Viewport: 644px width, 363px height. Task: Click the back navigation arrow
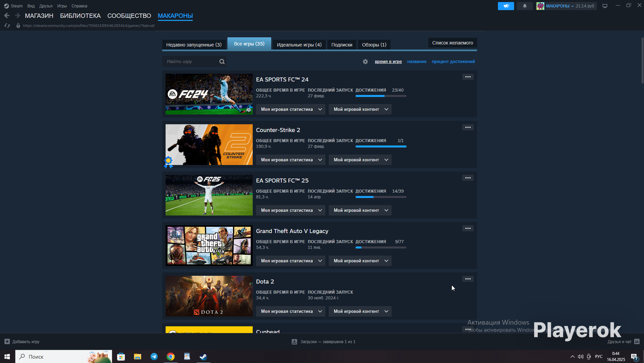[7, 16]
